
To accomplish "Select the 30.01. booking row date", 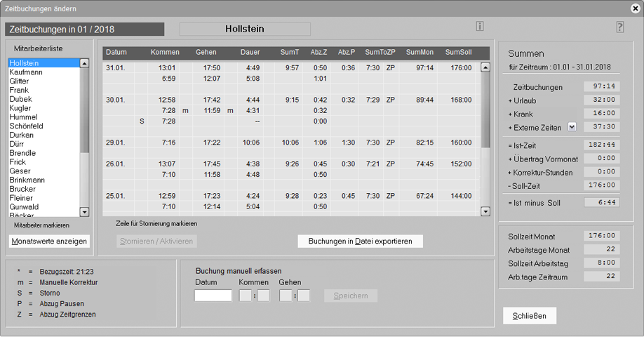I will coord(116,100).
